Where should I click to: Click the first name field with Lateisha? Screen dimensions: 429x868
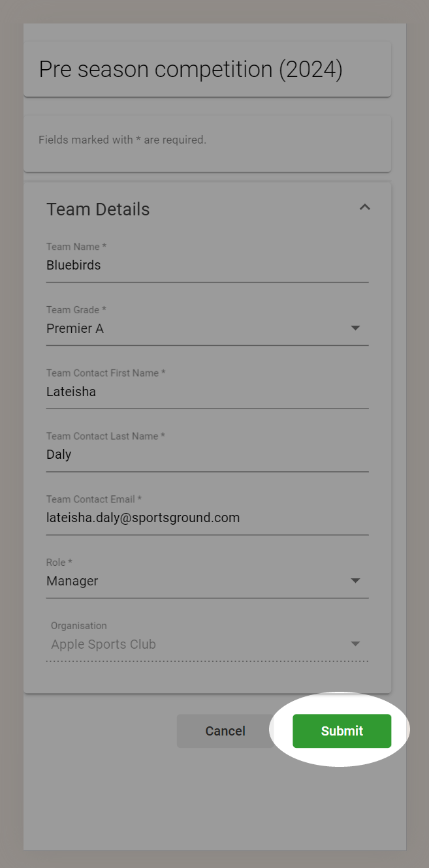pyautogui.click(x=207, y=392)
